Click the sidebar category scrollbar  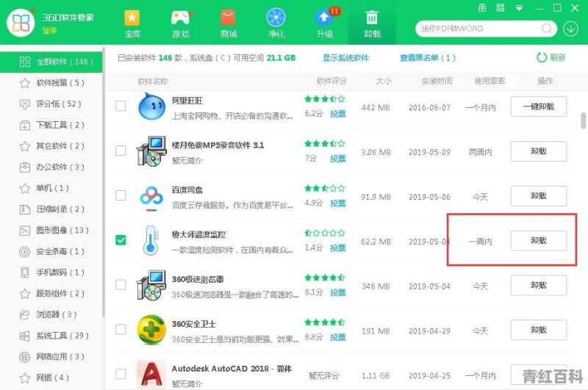tap(103, 181)
